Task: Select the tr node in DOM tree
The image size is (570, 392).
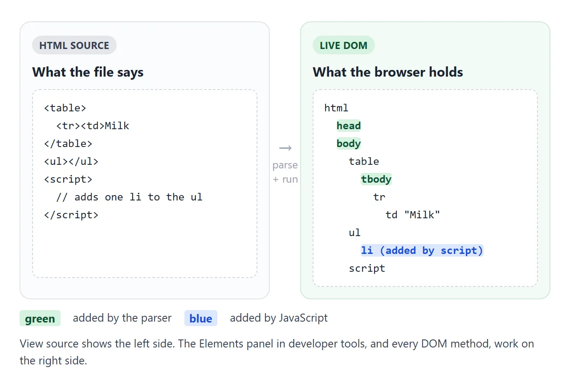Action: [379, 197]
